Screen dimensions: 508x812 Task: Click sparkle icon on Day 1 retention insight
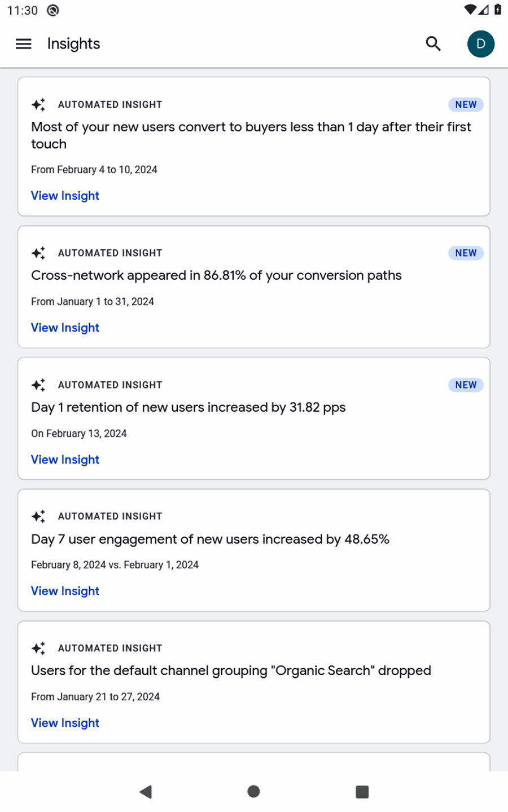click(38, 385)
